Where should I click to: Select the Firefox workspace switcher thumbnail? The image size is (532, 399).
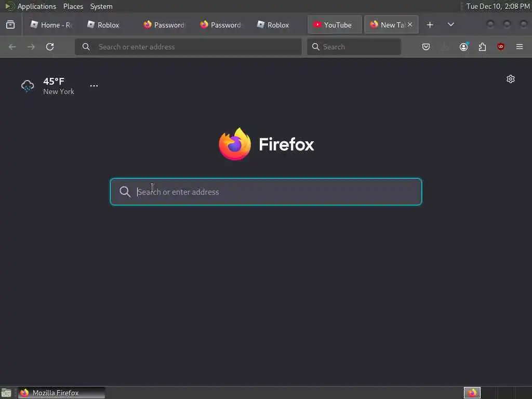[472, 393]
